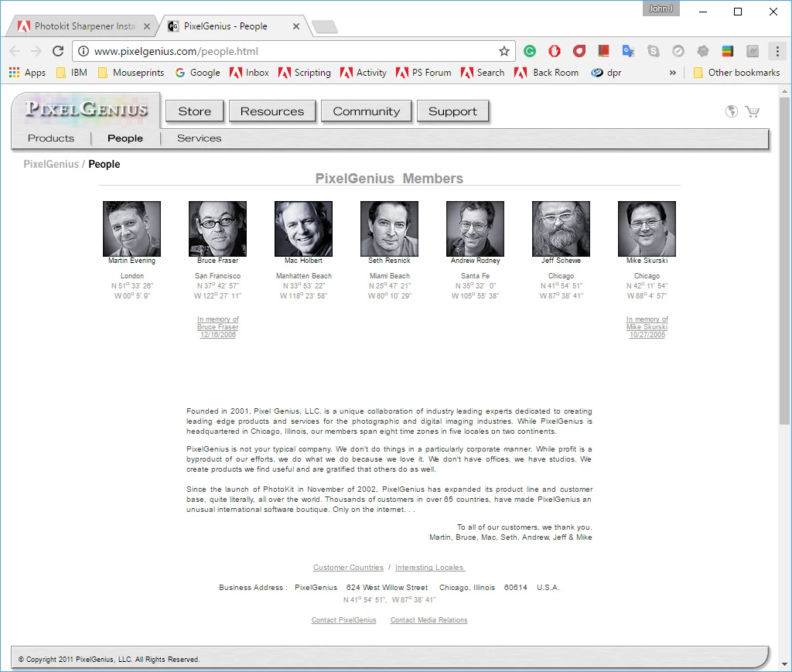Click Jeff Schewe's portrait
Viewport: 792px width, 672px height.
pos(562,229)
